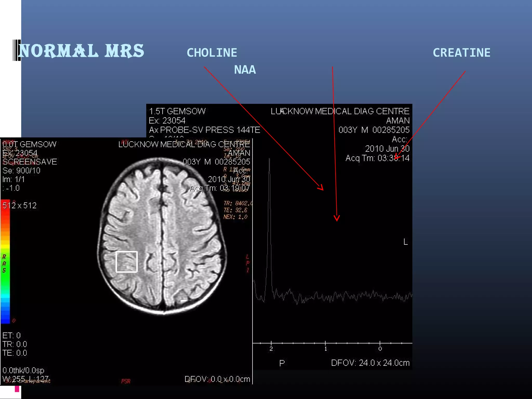Click the black barcode graphic beside title

(16, 50)
